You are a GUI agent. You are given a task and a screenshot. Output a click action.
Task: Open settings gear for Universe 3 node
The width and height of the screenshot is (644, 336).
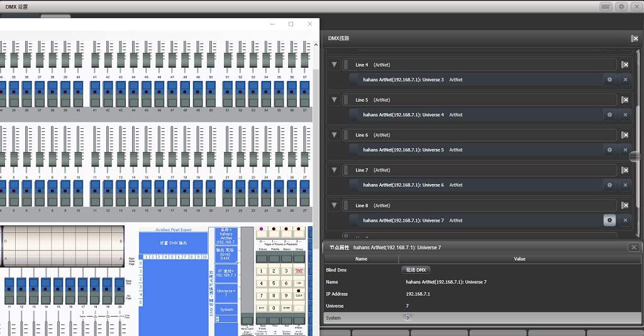609,80
